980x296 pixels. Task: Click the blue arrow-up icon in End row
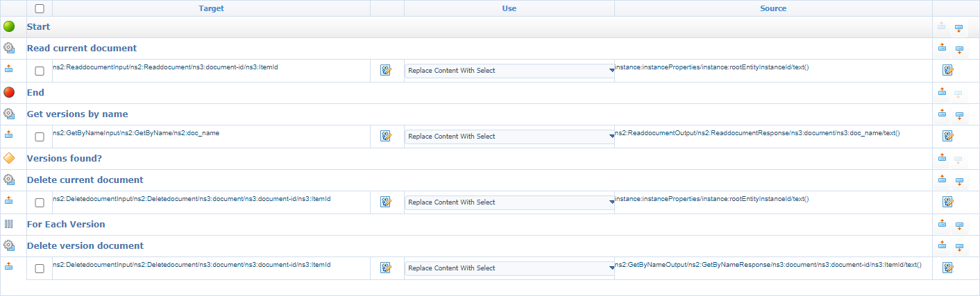[x=942, y=92]
